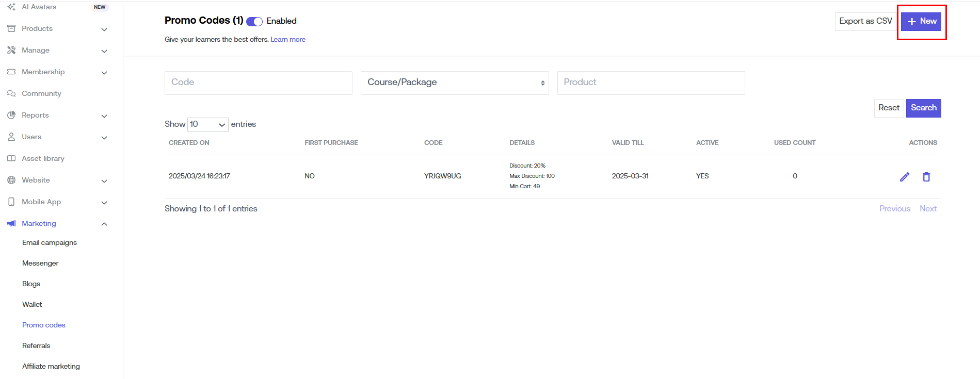Viewport: 980px width, 379px height.
Task: Expand the Products menu chevron
Action: click(104, 29)
